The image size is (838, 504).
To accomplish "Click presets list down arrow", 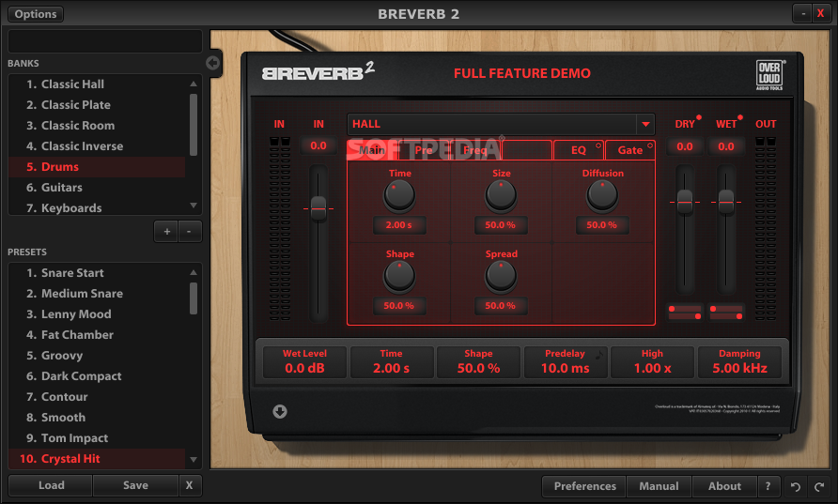I will coord(194,460).
